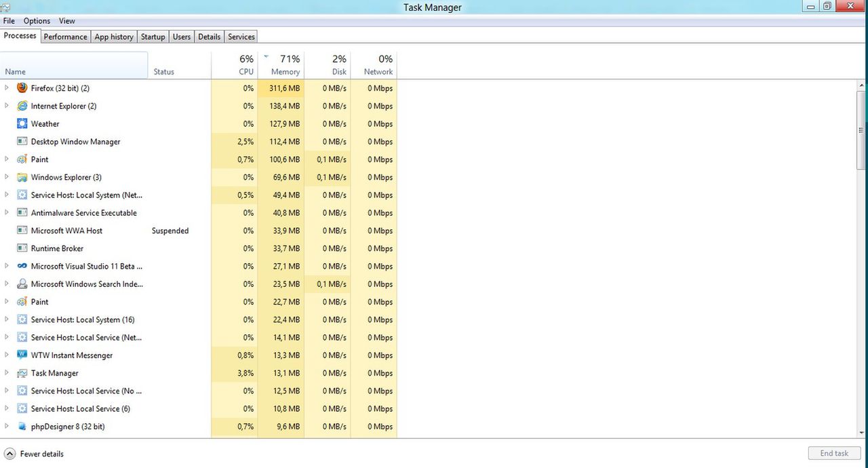Open the View menu
The image size is (868, 468).
click(x=67, y=21)
